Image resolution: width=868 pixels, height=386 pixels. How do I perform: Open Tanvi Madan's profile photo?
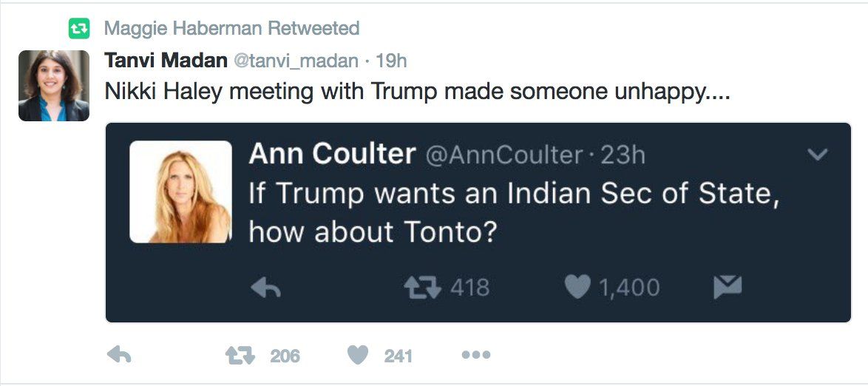tap(54, 86)
